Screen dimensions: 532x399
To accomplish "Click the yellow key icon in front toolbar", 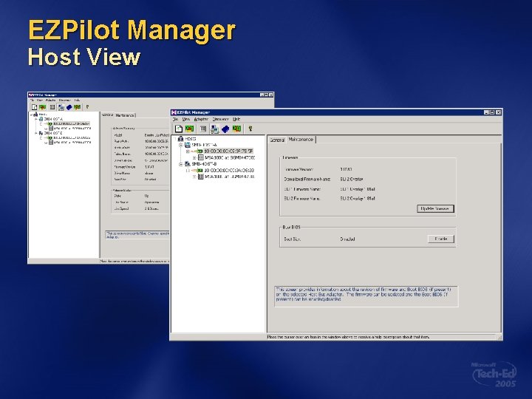I will click(250, 129).
